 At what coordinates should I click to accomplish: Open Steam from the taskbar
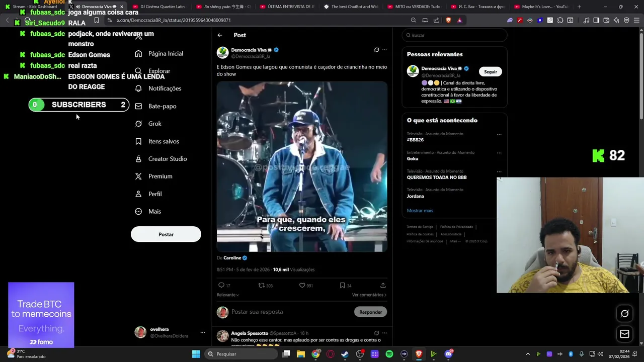[x=345, y=354]
